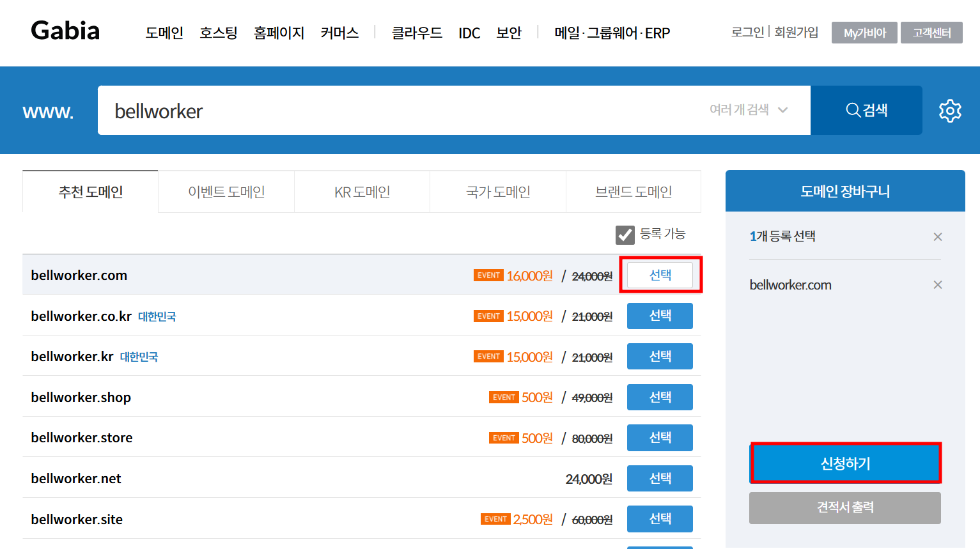Select bellworker.shop with its 선택 button
Screen dimensions: 980x549
pyautogui.click(x=660, y=397)
